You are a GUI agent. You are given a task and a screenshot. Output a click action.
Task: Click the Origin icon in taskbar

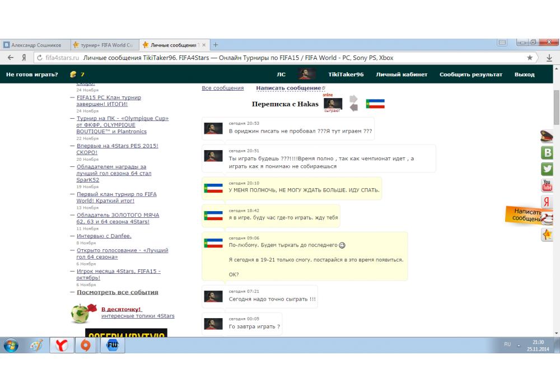[x=86, y=346]
